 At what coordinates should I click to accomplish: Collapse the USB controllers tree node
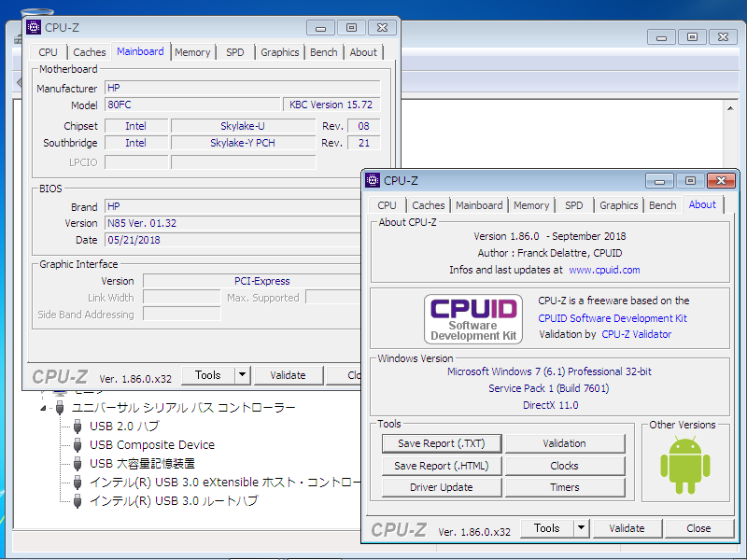(x=41, y=408)
